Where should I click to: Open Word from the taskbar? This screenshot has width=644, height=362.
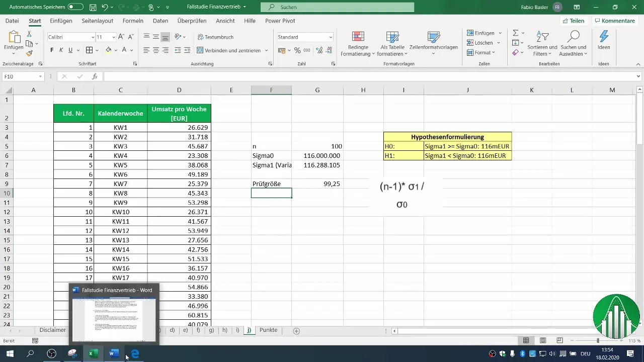pos(114,354)
